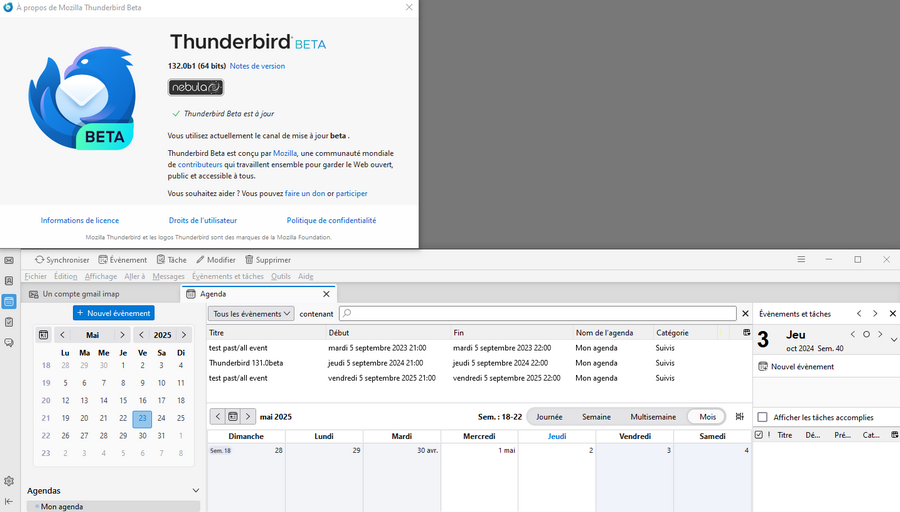Open Politique de confidentialité link
The height and width of the screenshot is (512, 900).
[x=331, y=220]
